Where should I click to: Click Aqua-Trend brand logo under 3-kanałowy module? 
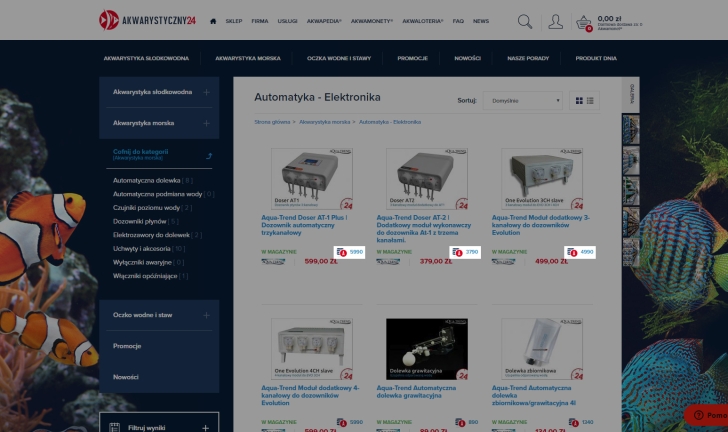tap(503, 262)
